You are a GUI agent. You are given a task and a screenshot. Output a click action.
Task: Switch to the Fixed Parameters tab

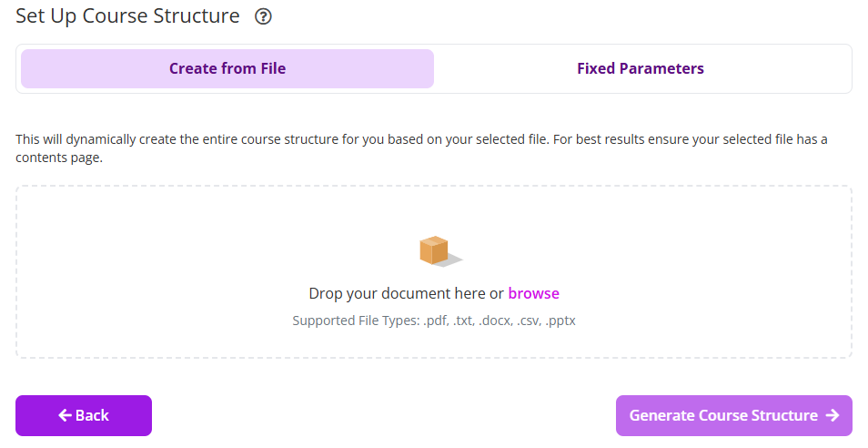(640, 68)
